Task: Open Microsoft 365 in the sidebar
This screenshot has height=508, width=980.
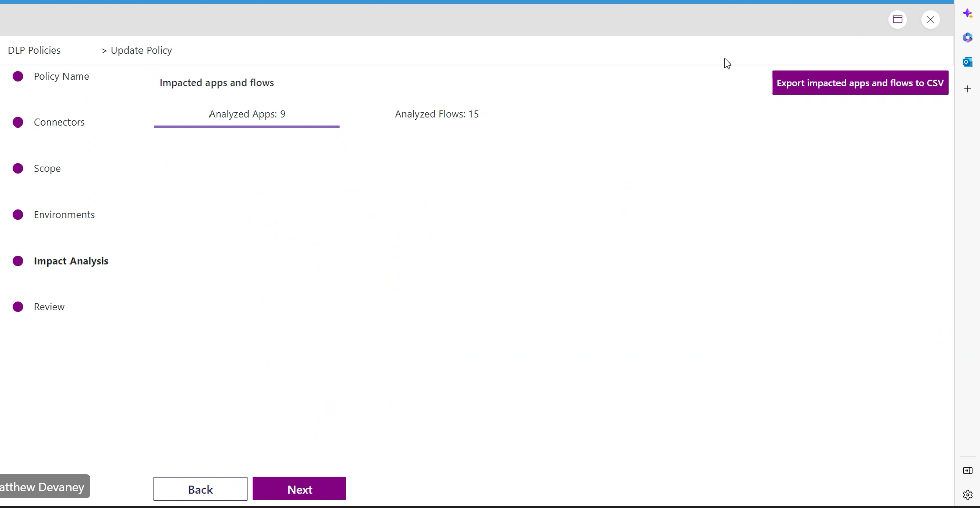Action: [x=968, y=37]
